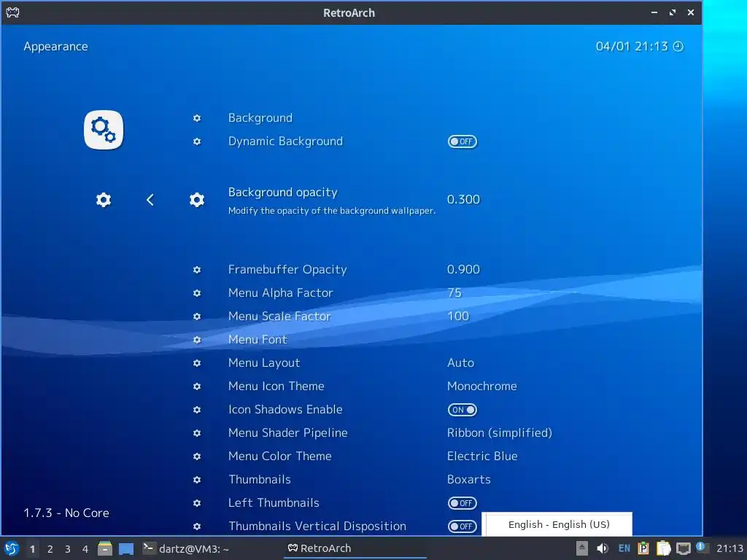Viewport: 747px width, 560px height.
Task: Click the clipboard manager tray icon
Action: [643, 548]
